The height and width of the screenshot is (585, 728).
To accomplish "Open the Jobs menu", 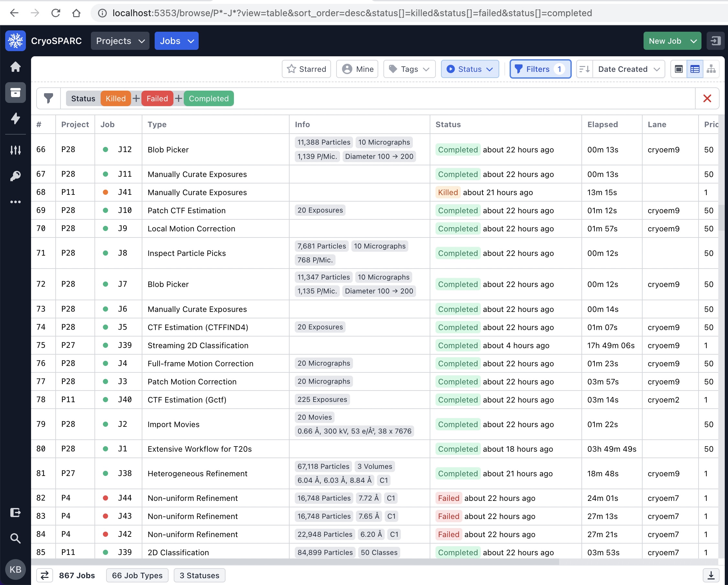I will [176, 41].
